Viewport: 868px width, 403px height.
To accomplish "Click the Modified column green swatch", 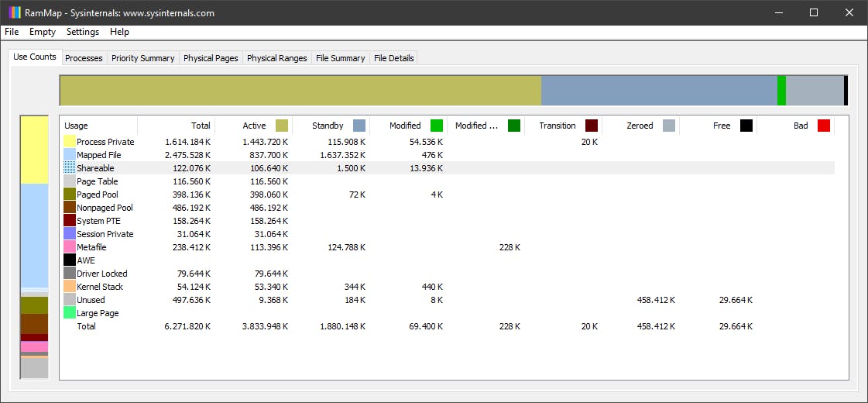I will (437, 126).
